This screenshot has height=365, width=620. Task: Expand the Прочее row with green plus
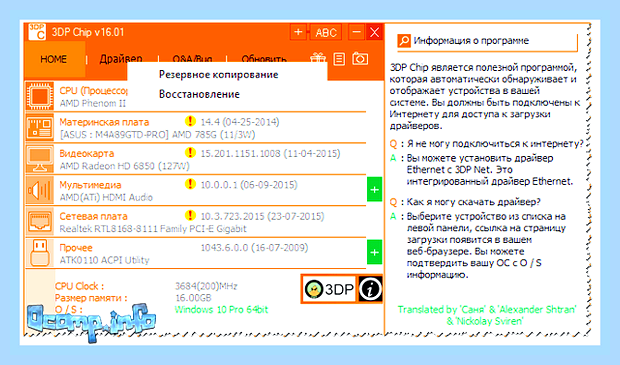(374, 252)
